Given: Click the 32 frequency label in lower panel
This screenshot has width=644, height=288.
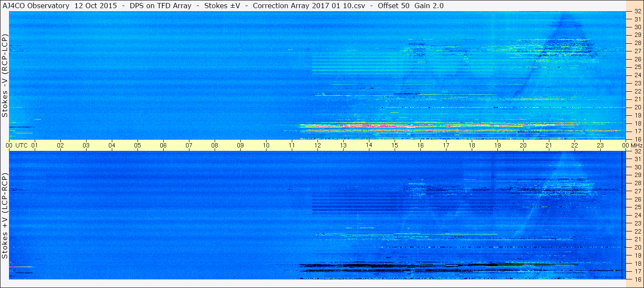Looking at the screenshot, I should [x=637, y=151].
